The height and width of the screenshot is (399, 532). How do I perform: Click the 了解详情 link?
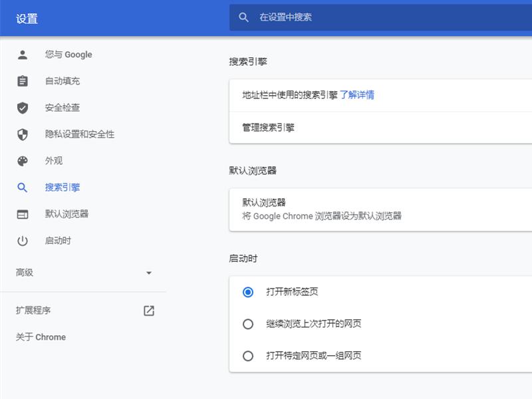tap(359, 96)
